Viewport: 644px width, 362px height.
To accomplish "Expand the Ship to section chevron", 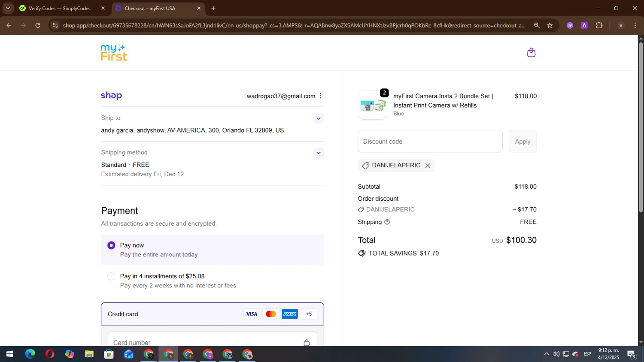I will tap(319, 118).
